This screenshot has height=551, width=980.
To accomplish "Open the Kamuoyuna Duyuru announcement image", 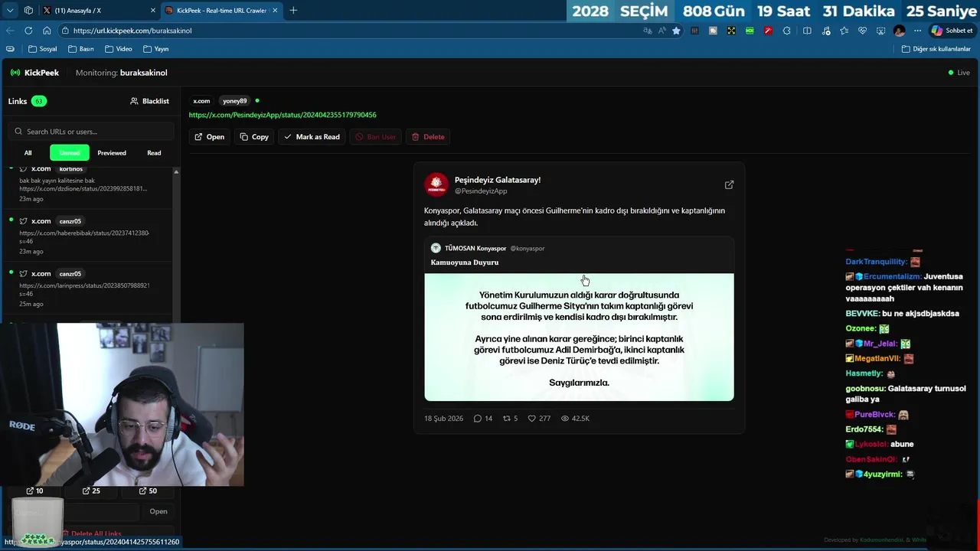I will (579, 337).
